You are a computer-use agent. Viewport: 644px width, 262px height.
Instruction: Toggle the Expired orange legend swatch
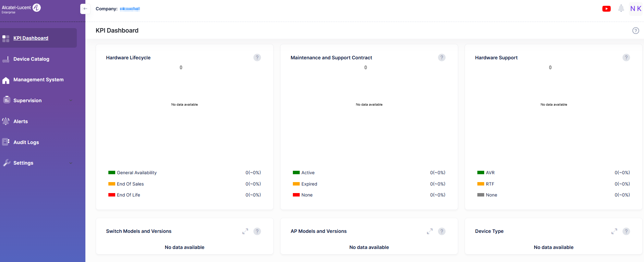coord(296,184)
